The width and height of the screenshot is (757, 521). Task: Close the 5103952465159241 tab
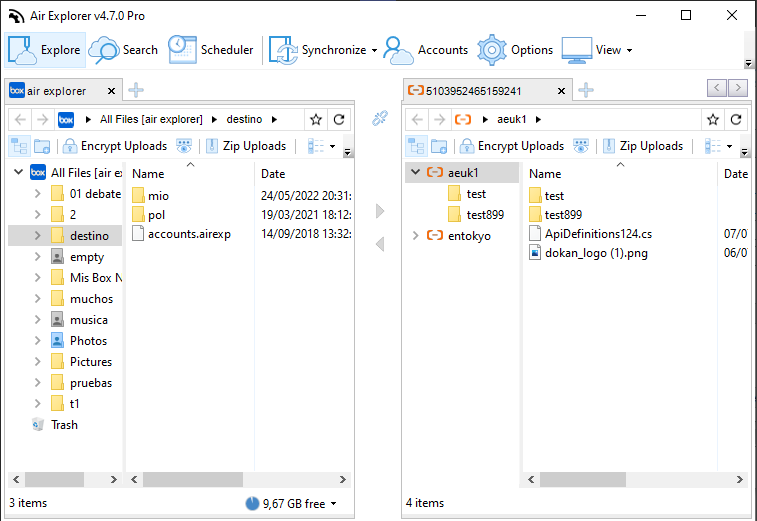pos(561,91)
